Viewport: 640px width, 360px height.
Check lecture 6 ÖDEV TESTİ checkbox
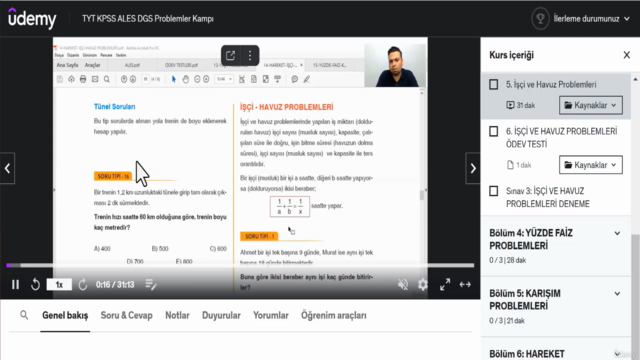point(493,131)
